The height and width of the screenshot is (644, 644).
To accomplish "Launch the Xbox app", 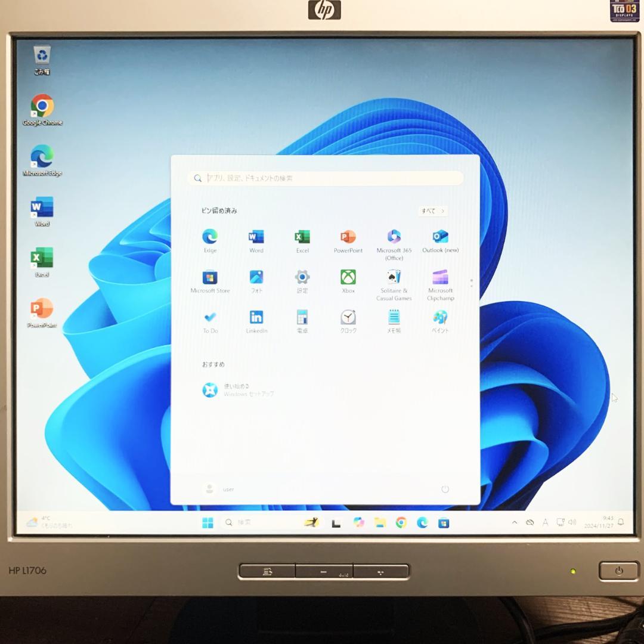I will 348,281.
